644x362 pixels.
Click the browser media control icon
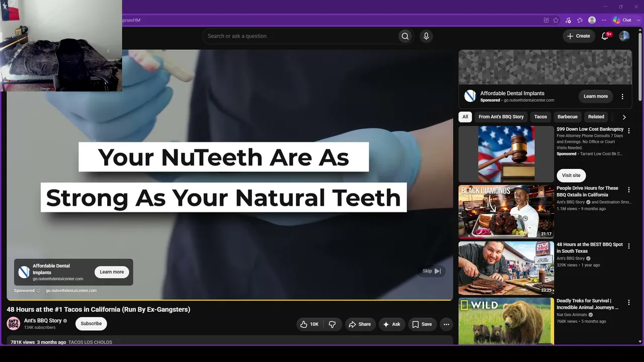point(568,20)
